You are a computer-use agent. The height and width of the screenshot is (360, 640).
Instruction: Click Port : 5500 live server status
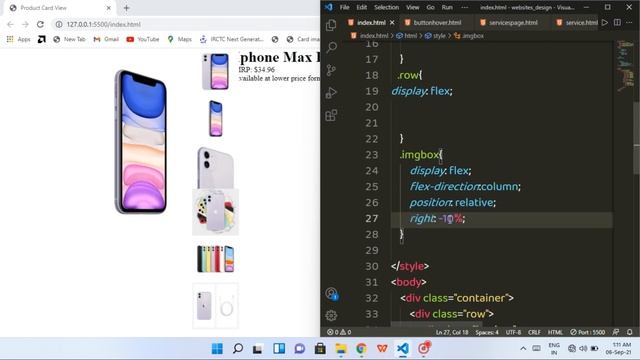pos(587,332)
